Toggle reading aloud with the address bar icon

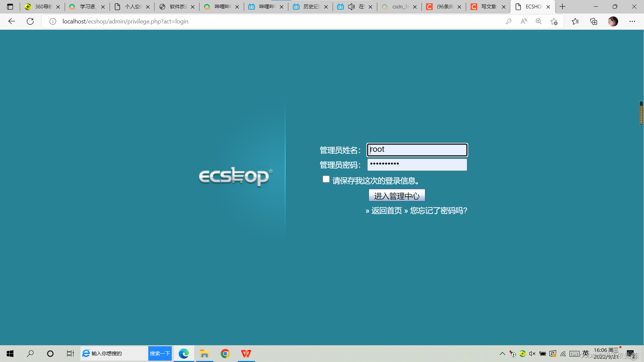tap(524, 21)
